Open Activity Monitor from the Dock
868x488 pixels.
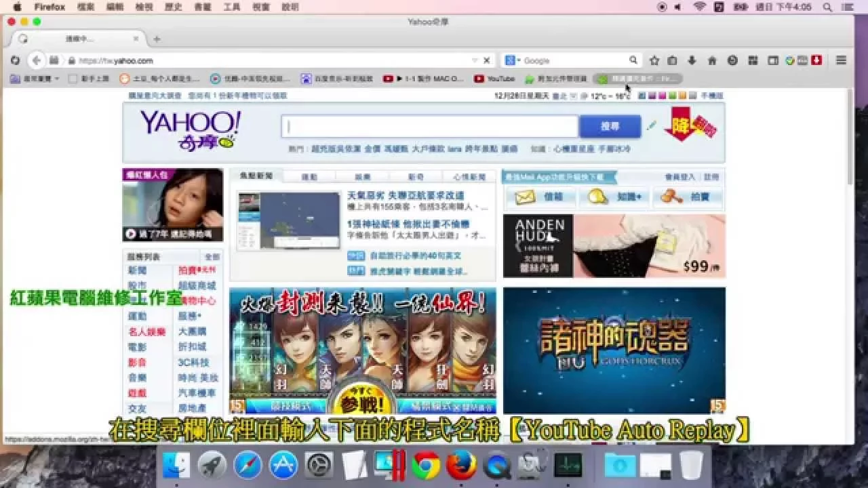pyautogui.click(x=568, y=465)
